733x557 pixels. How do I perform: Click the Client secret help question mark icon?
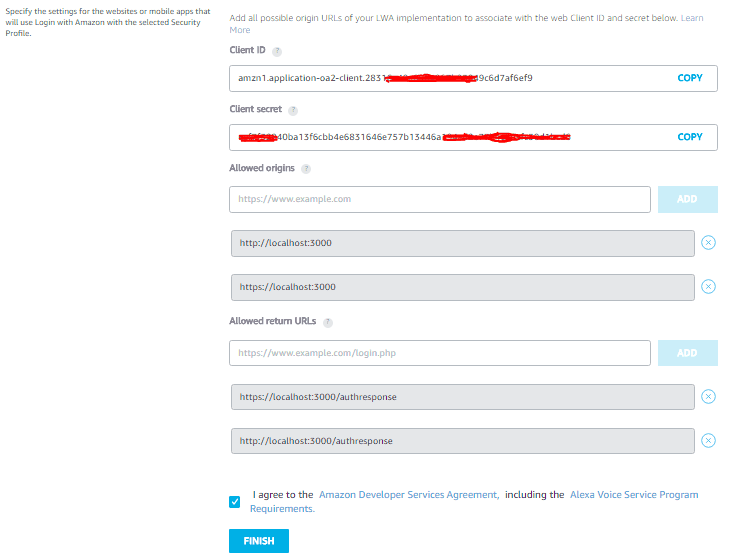(293, 110)
